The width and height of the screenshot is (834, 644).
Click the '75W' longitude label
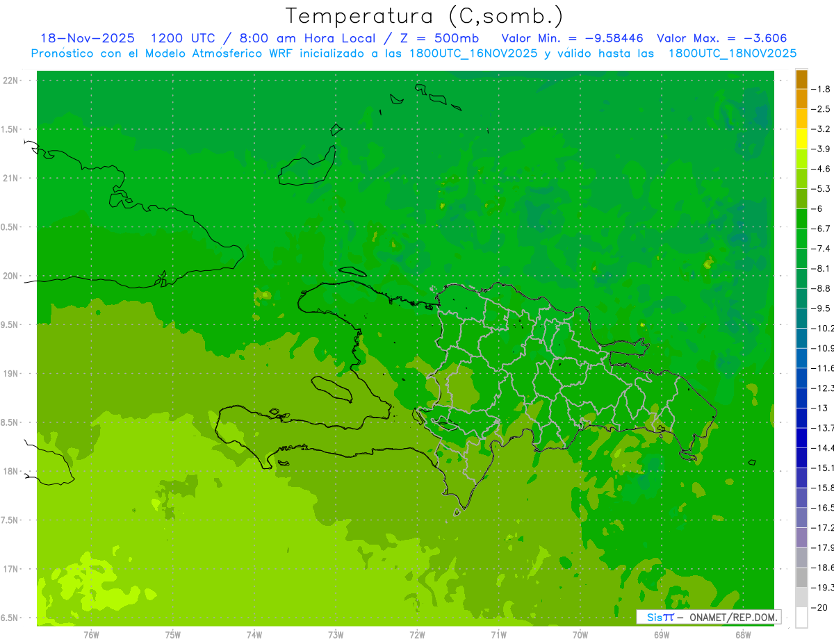[x=173, y=635]
